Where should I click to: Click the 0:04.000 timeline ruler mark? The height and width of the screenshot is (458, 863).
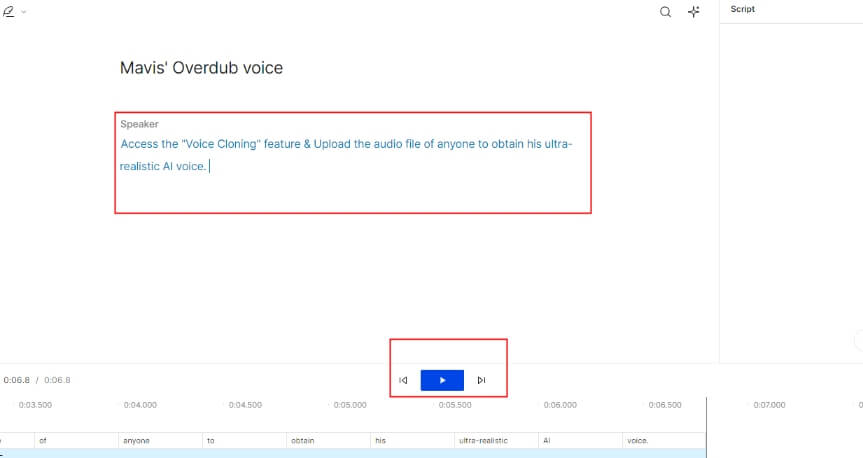[x=140, y=405]
